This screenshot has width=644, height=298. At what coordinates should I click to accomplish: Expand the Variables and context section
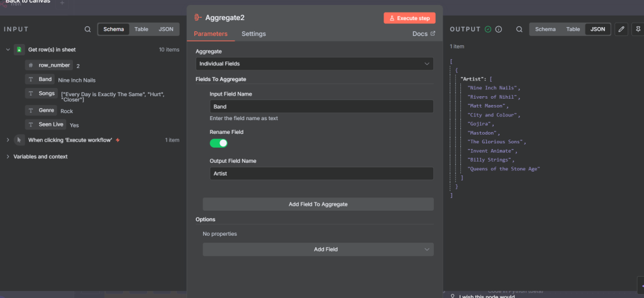[x=8, y=157]
